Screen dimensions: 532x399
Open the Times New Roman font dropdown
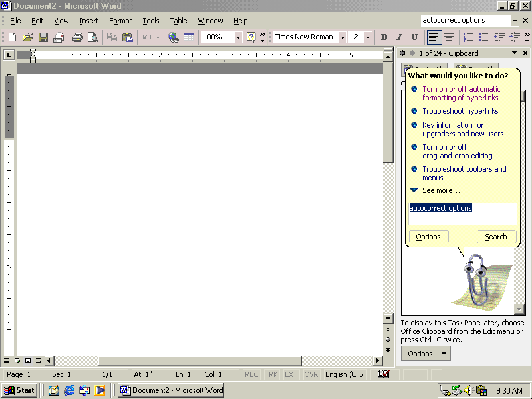point(342,37)
